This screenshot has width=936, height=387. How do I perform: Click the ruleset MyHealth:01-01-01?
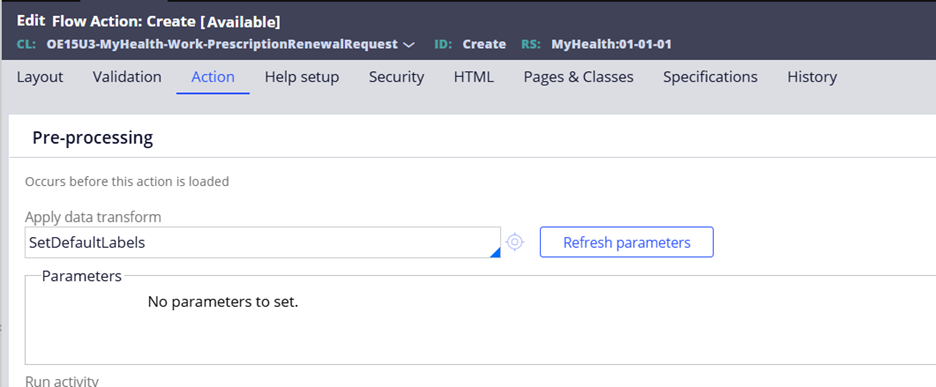611,44
